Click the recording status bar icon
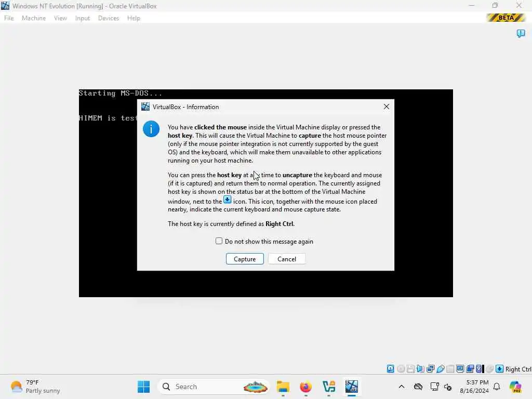This screenshot has width=532, height=399. pyautogui.click(x=470, y=369)
